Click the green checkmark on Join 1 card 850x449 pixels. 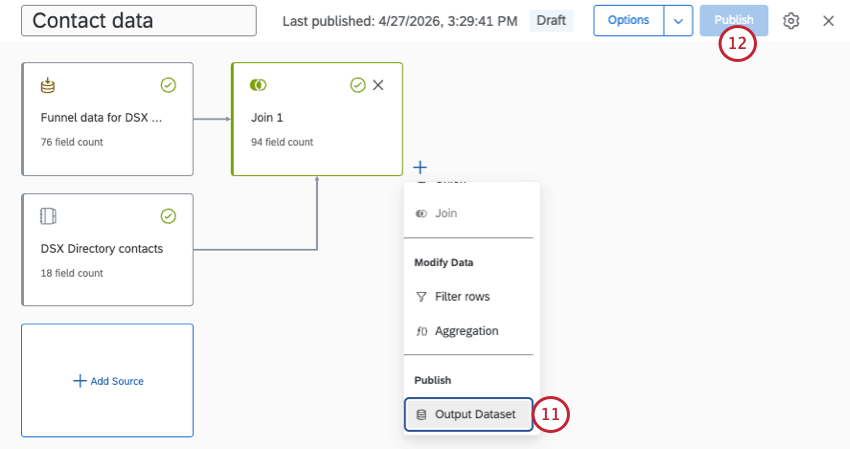pyautogui.click(x=358, y=85)
